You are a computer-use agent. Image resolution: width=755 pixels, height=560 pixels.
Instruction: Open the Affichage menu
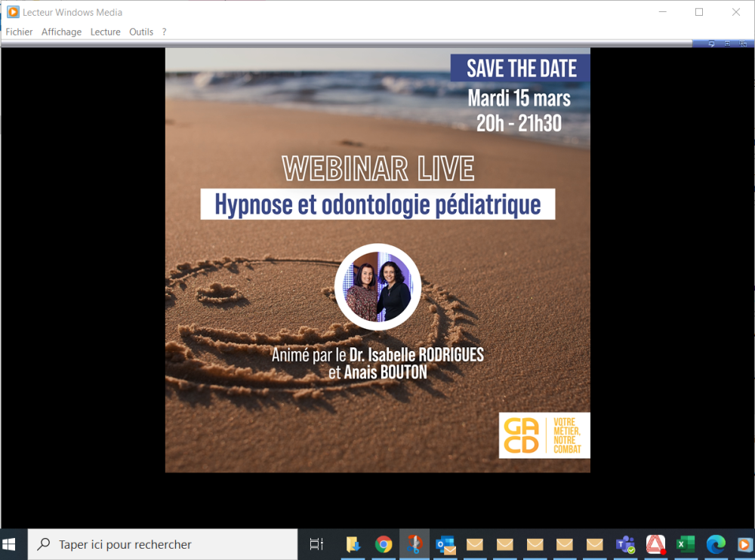[x=61, y=32]
